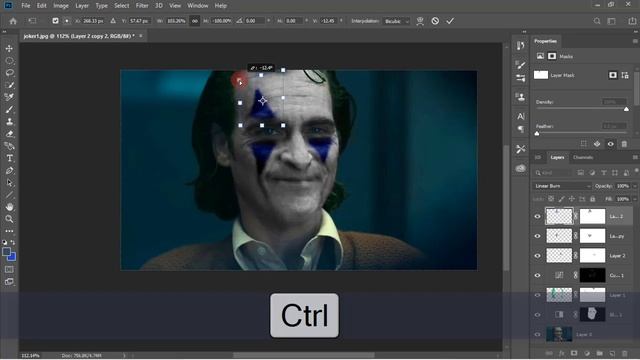Select the Elliptical Marquee tool

[x=9, y=60]
